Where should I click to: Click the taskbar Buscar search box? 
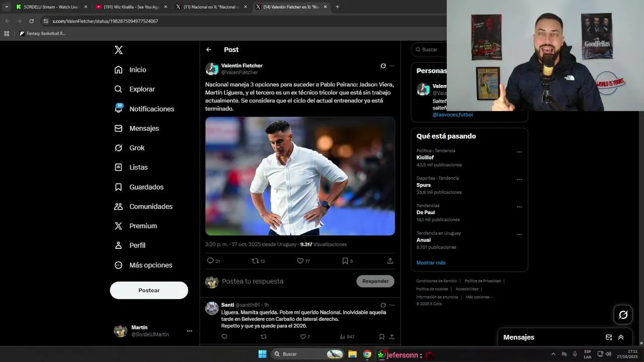pos(308,354)
